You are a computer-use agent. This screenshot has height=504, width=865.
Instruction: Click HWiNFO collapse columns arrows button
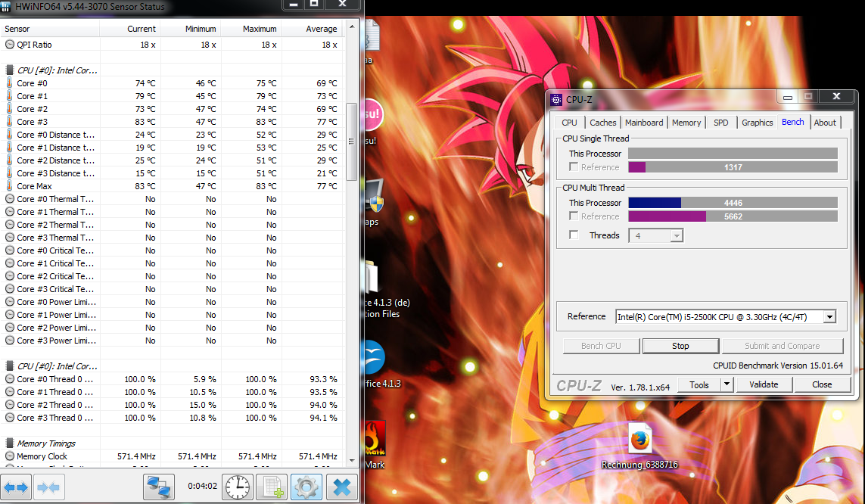pos(49,487)
